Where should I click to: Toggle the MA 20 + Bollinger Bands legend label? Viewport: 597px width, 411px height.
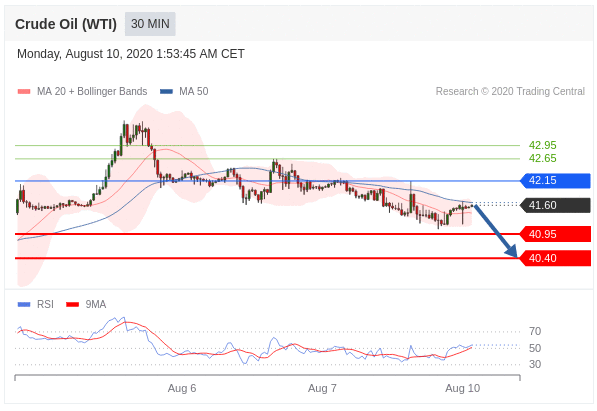tap(92, 91)
